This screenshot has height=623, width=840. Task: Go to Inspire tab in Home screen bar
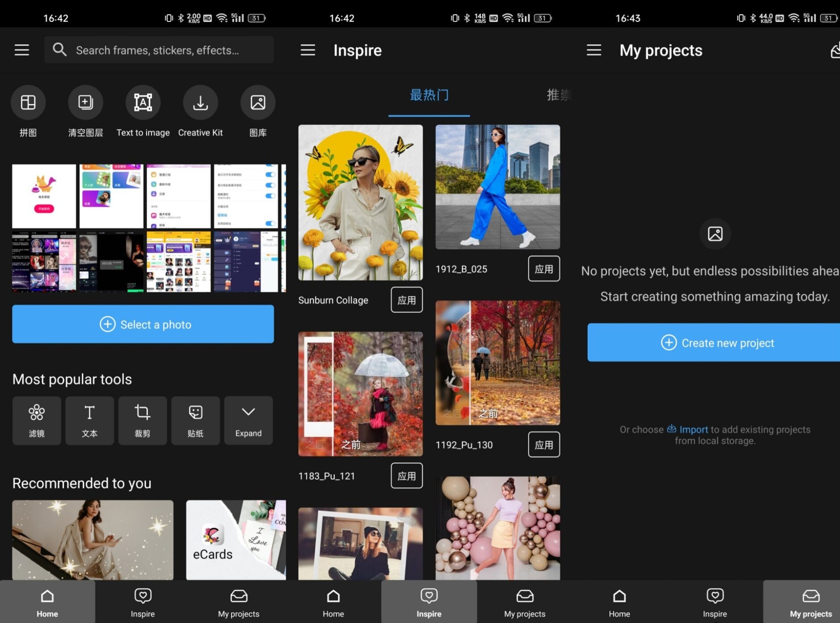pos(143,602)
